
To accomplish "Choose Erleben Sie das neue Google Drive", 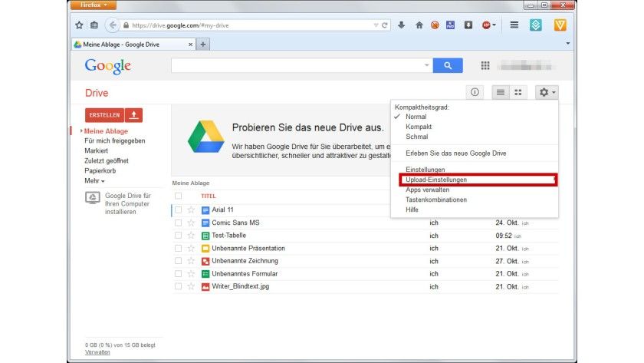I will point(456,153).
